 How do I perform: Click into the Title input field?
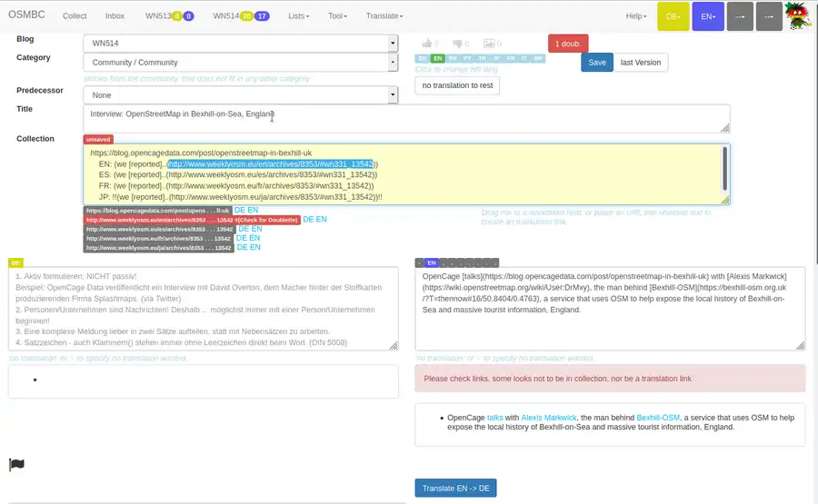pyautogui.click(x=405, y=118)
